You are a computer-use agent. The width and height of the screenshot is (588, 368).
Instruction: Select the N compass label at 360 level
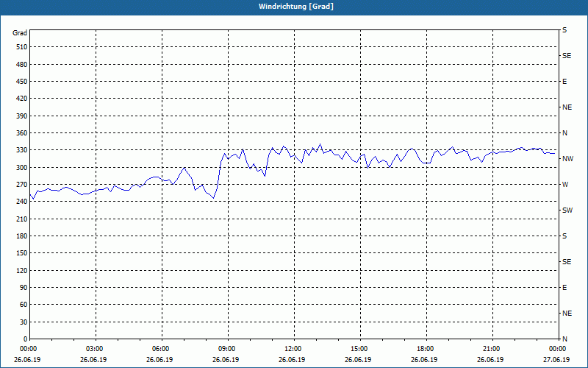click(564, 133)
